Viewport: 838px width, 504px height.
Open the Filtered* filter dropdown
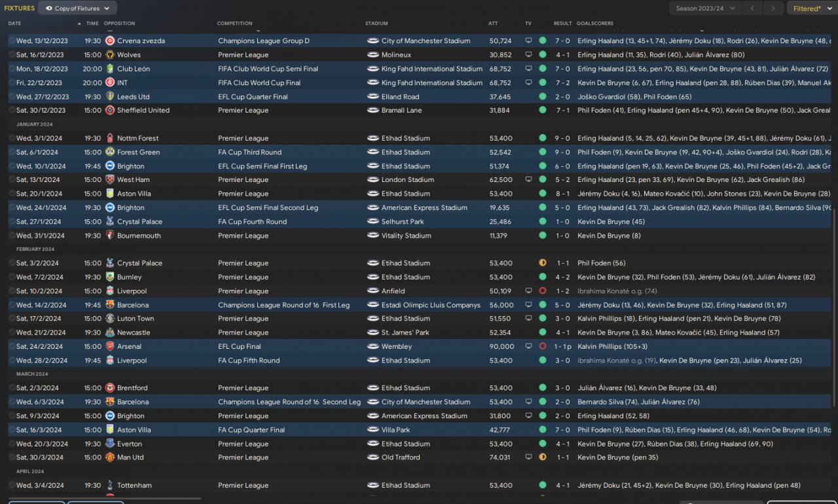812,9
